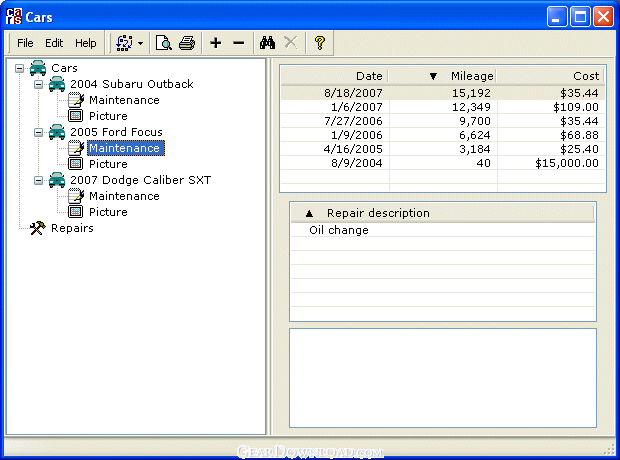This screenshot has height=460, width=620.
Task: Collapse the Cars root node
Action: 19,68
